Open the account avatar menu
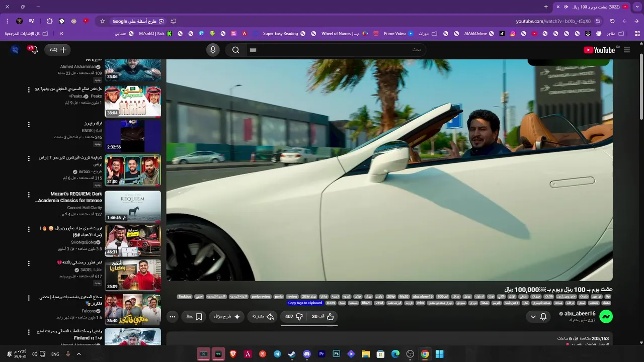This screenshot has width=644, height=362. pyautogui.click(x=15, y=50)
